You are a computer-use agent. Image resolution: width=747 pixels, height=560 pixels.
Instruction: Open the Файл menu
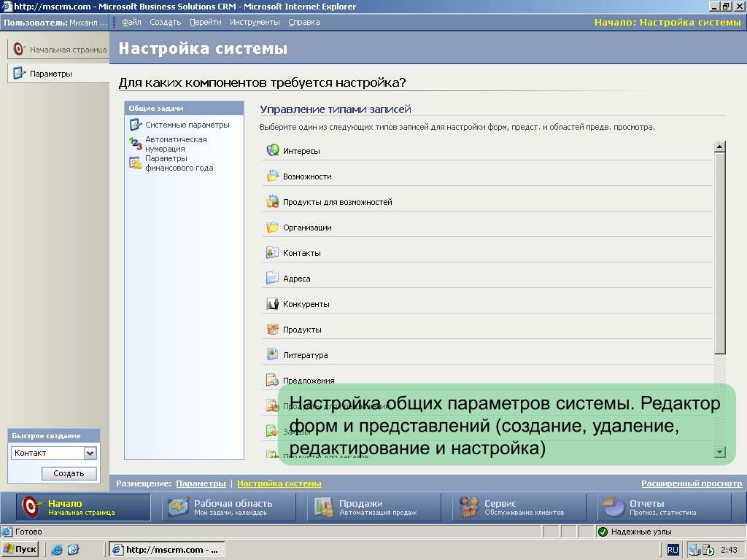pyautogui.click(x=131, y=23)
